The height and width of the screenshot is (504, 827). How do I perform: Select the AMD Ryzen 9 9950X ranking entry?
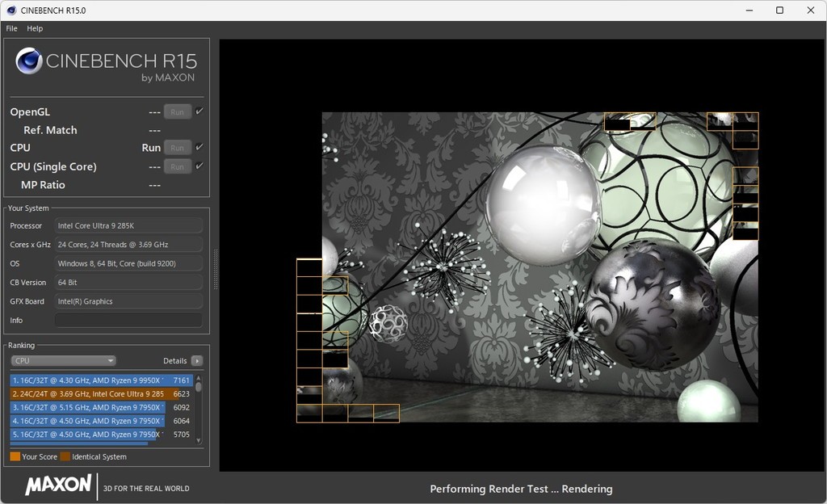coord(87,380)
